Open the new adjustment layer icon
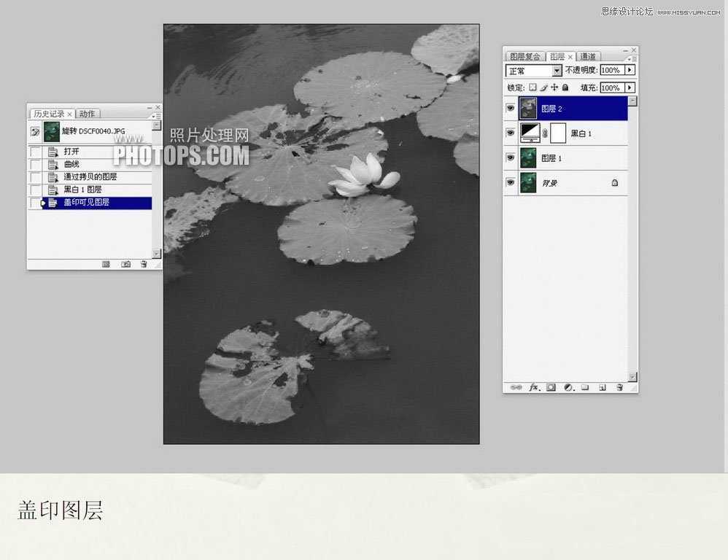The image size is (728, 560). pyautogui.click(x=570, y=388)
